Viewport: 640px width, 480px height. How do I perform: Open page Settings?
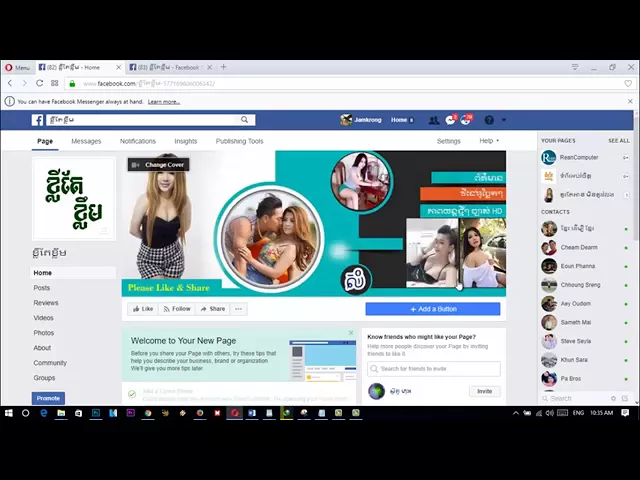449,141
